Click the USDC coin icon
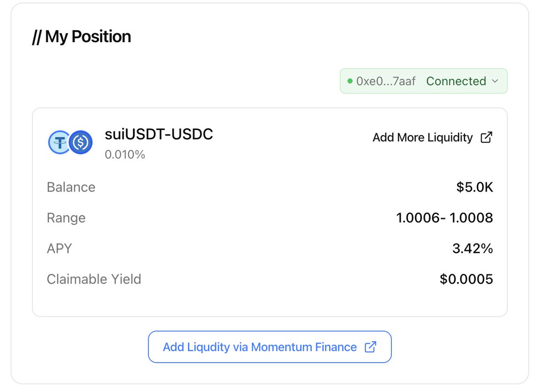Screen dimensions: 550x392 (x=81, y=142)
